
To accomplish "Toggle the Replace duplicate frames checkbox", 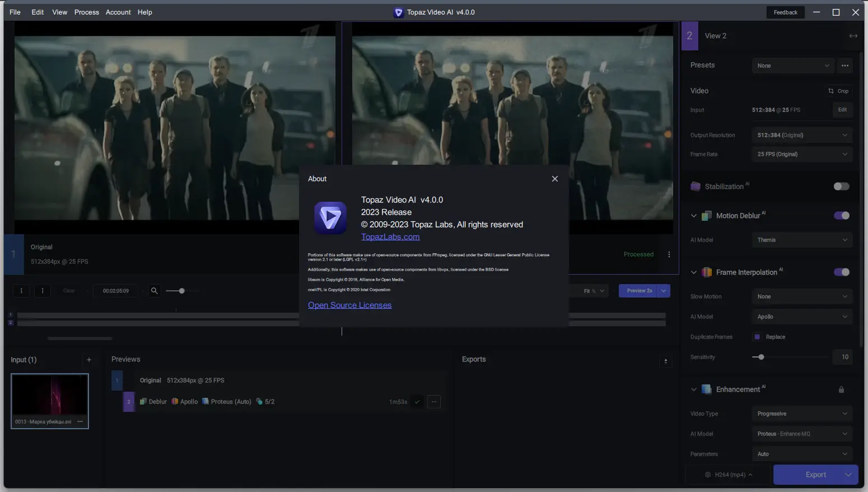I will (757, 337).
